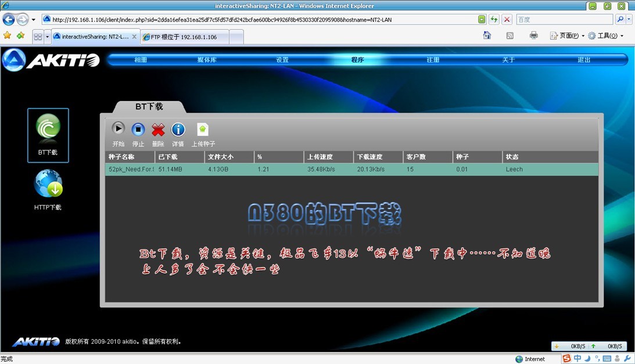Viewport: 635px width, 364px height.
Task: Open the soft keyboard icon in the IME bar
Action: pos(607,358)
